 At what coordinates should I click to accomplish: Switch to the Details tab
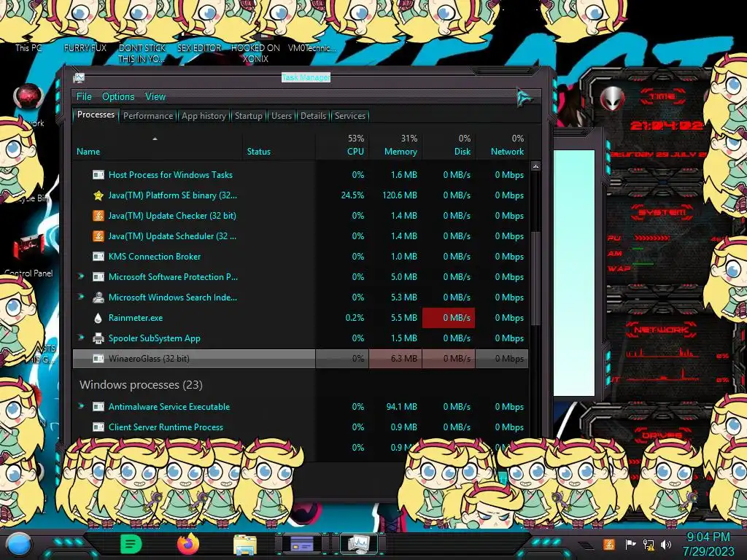pyautogui.click(x=313, y=116)
